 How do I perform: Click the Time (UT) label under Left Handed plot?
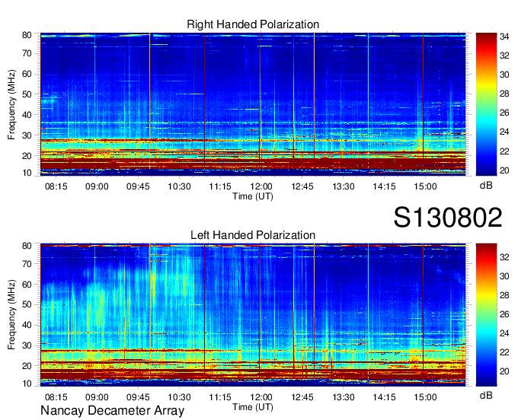click(253, 407)
